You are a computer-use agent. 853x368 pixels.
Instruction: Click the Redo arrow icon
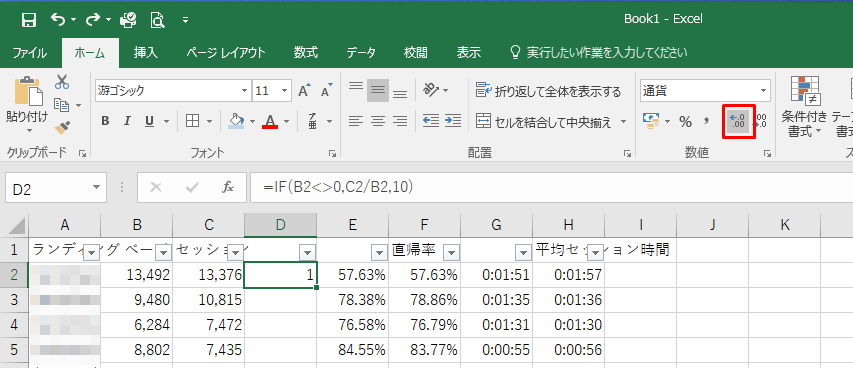tap(94, 20)
